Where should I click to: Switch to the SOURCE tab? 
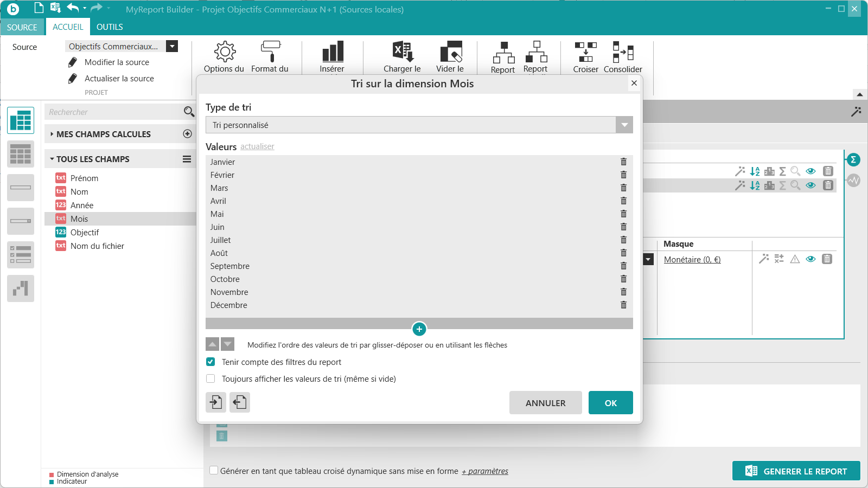coord(22,27)
